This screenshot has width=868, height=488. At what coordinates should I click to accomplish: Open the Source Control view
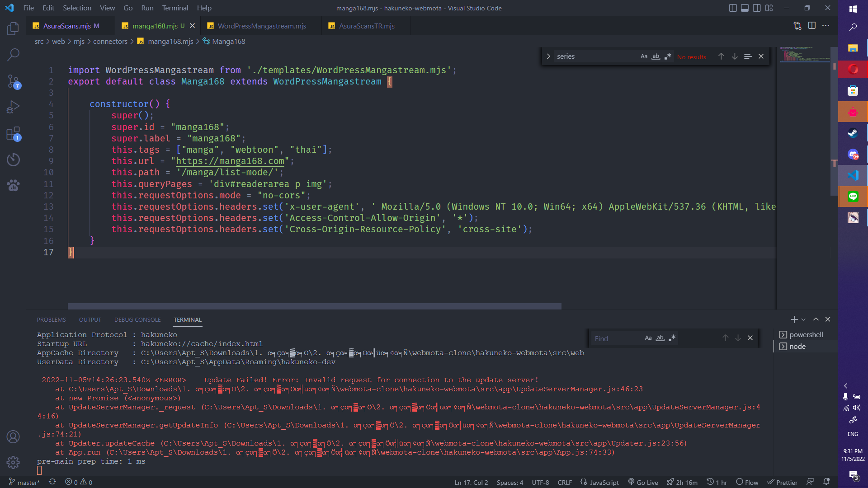[13, 81]
